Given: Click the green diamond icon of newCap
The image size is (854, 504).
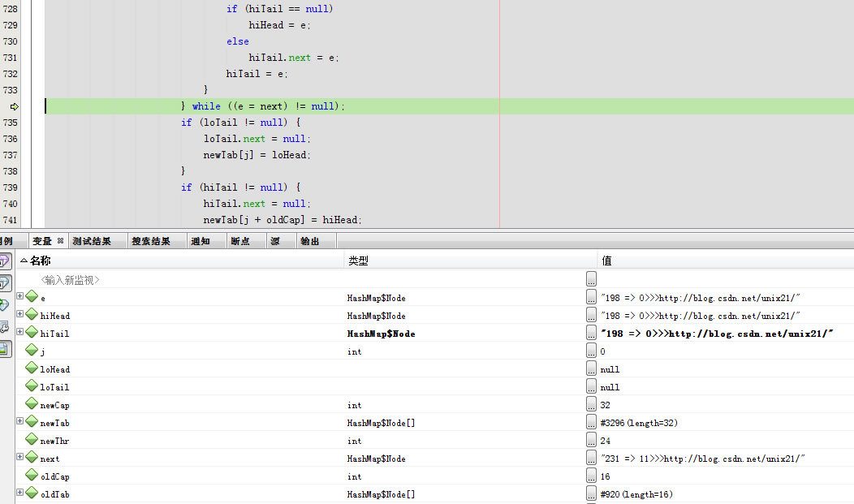Looking at the screenshot, I should click(32, 404).
